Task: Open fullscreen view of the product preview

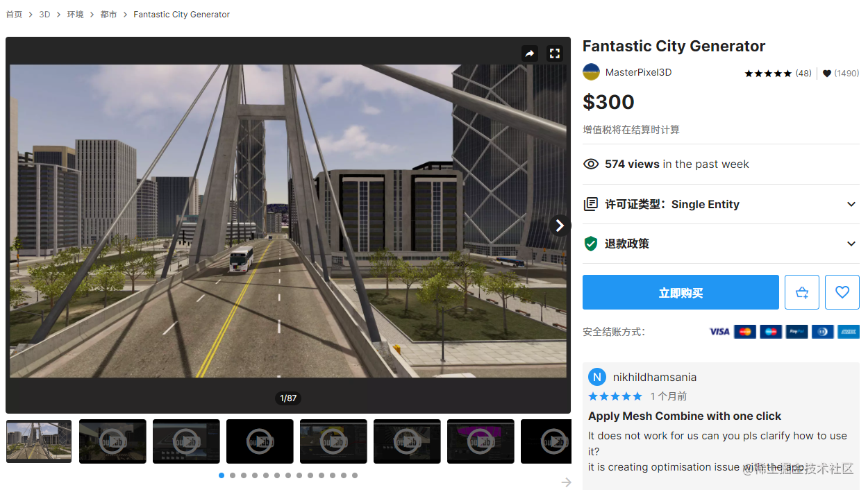Action: coord(554,53)
